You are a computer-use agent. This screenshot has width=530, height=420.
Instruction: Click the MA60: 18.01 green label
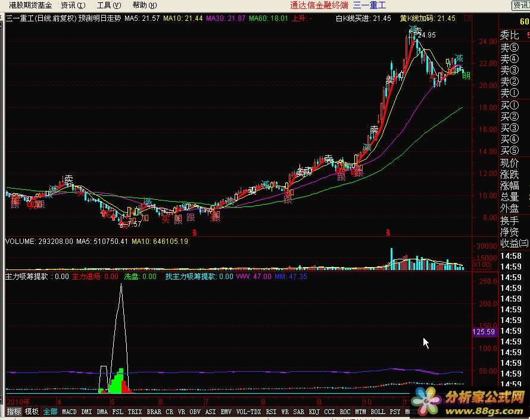[269, 18]
